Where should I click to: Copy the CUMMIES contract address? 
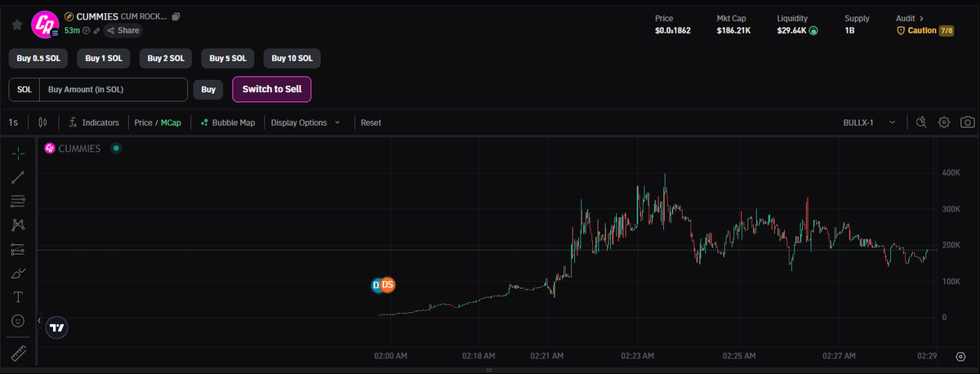176,16
